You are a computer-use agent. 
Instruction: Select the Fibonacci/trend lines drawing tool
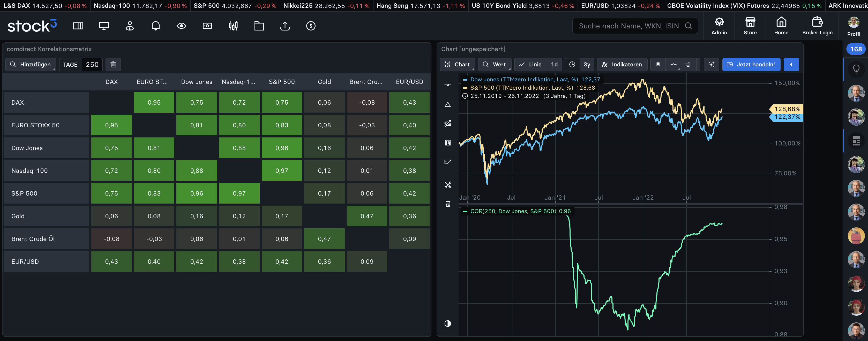coord(447,123)
